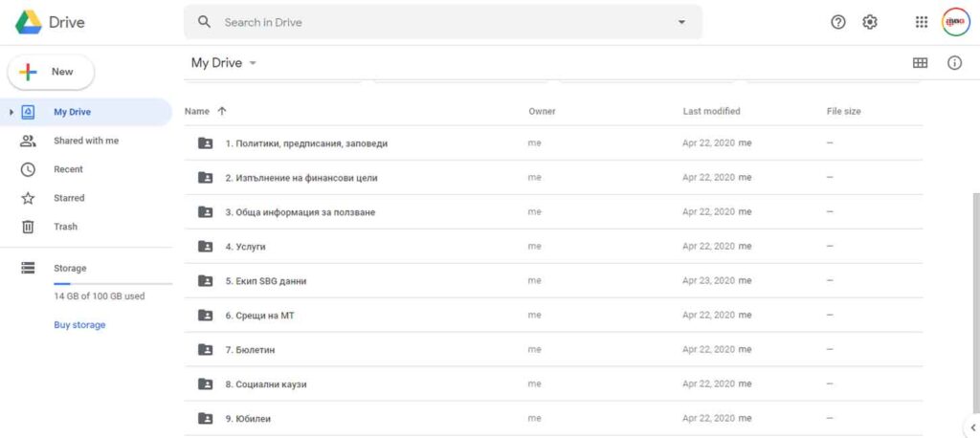This screenshot has width=980, height=438.
Task: Sort by Name column header
Action: (x=197, y=111)
